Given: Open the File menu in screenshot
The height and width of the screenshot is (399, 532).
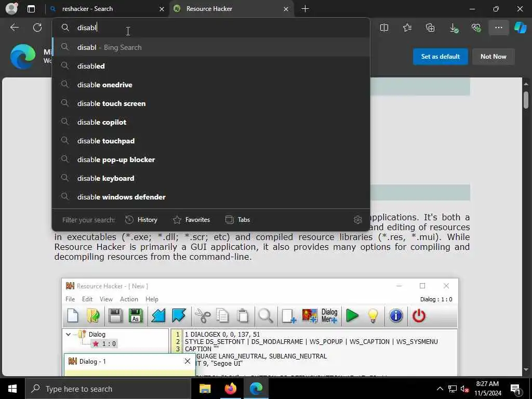Looking at the screenshot, I should 70,299.
